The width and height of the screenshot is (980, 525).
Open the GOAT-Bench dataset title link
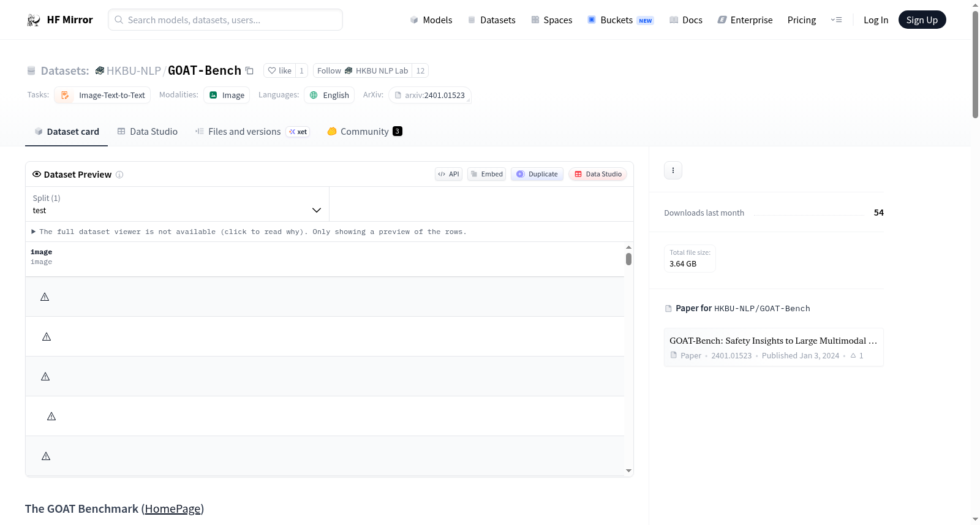pyautogui.click(x=205, y=70)
